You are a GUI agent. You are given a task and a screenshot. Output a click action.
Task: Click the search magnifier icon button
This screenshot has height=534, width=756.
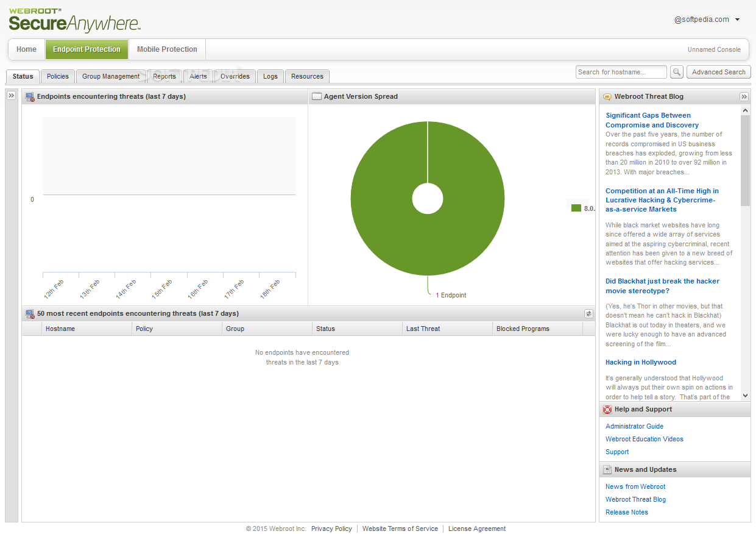(x=677, y=72)
